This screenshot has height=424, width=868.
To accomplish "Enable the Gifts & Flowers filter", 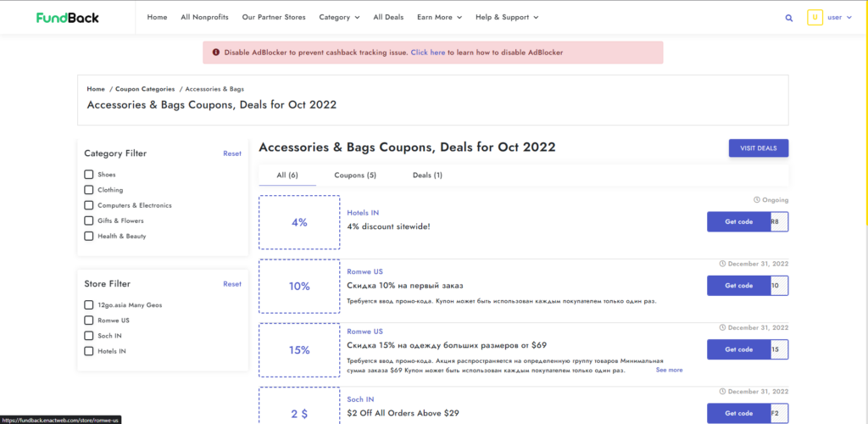I will pos(88,220).
